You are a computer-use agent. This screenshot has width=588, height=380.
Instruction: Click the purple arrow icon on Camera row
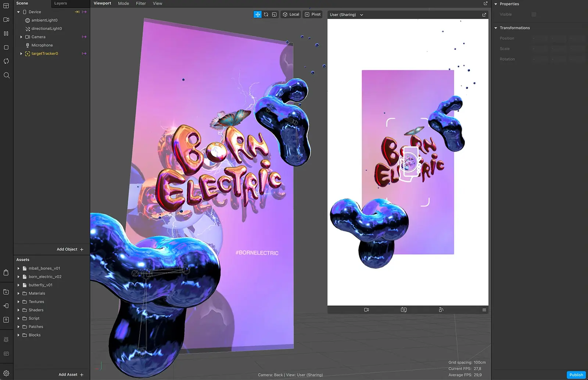(84, 37)
